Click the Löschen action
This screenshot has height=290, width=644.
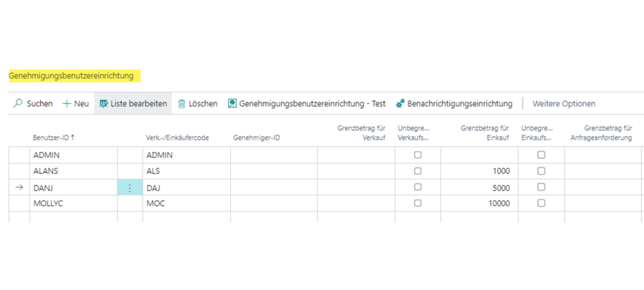click(x=197, y=104)
